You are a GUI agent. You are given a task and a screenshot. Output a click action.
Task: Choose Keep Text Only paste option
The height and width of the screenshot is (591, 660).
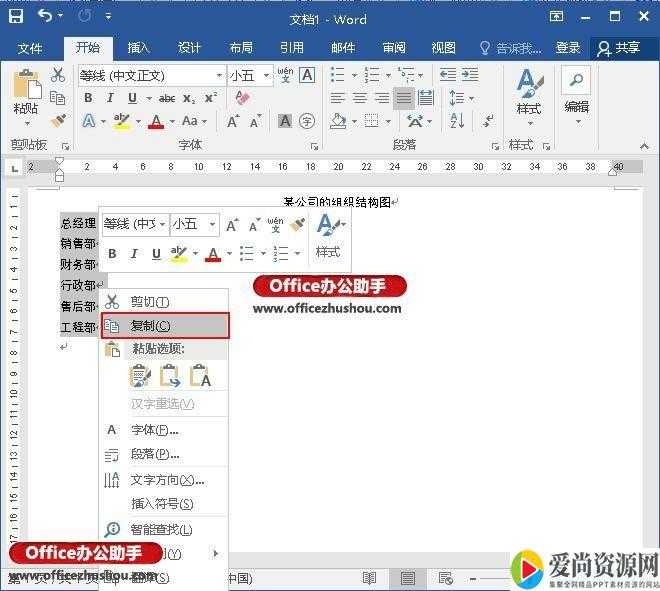point(200,376)
